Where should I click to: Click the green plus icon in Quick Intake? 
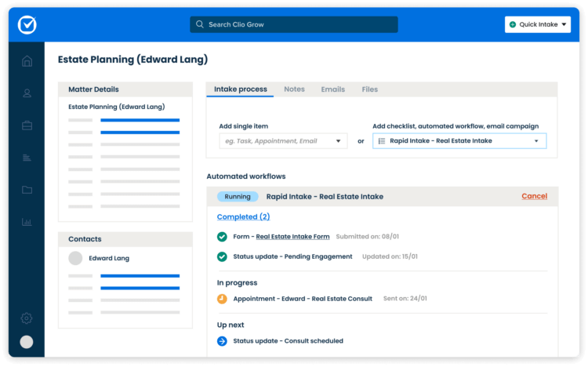(513, 24)
